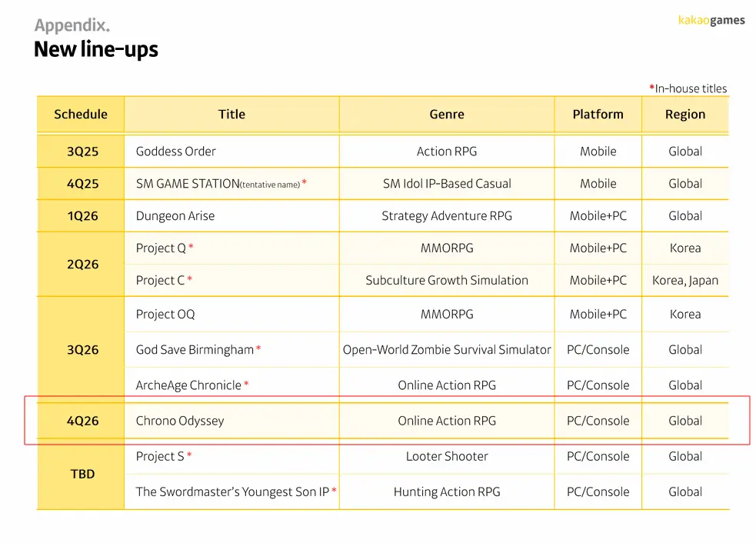Click Global region in Goddess Order row
This screenshot has height=543, width=756.
coord(685,152)
